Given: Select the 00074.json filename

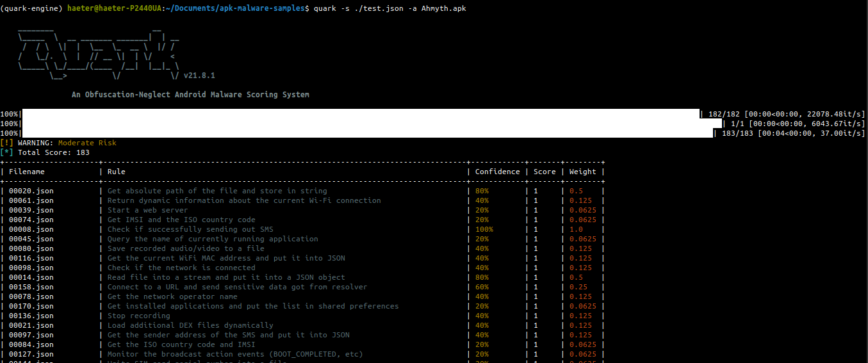Looking at the screenshot, I should [x=31, y=220].
